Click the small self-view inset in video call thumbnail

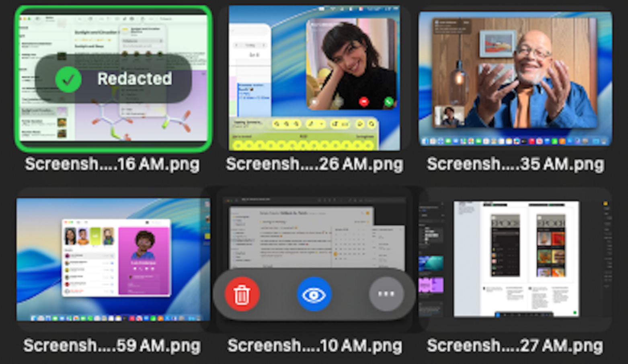pos(449,116)
